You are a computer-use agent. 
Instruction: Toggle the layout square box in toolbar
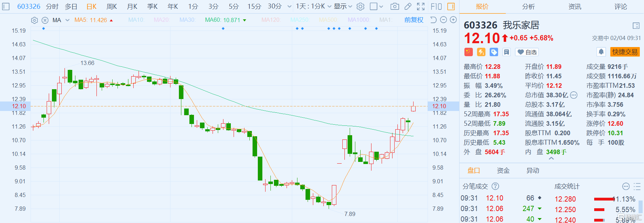pos(374,6)
